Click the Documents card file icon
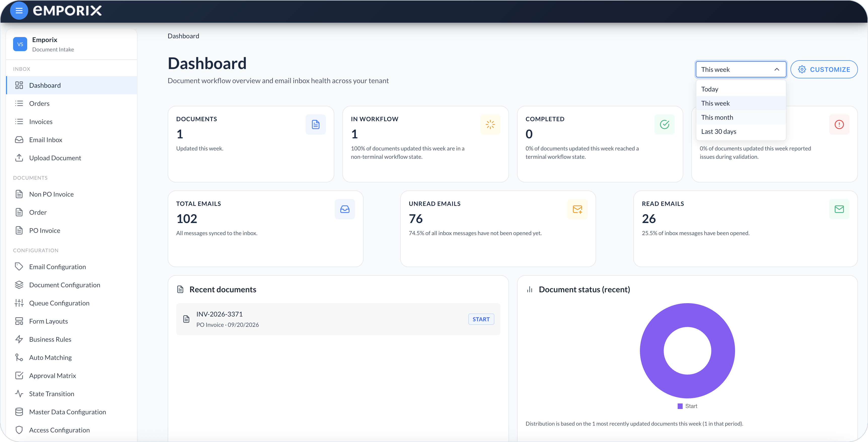Screen dimensions: 868x442 click(x=315, y=124)
